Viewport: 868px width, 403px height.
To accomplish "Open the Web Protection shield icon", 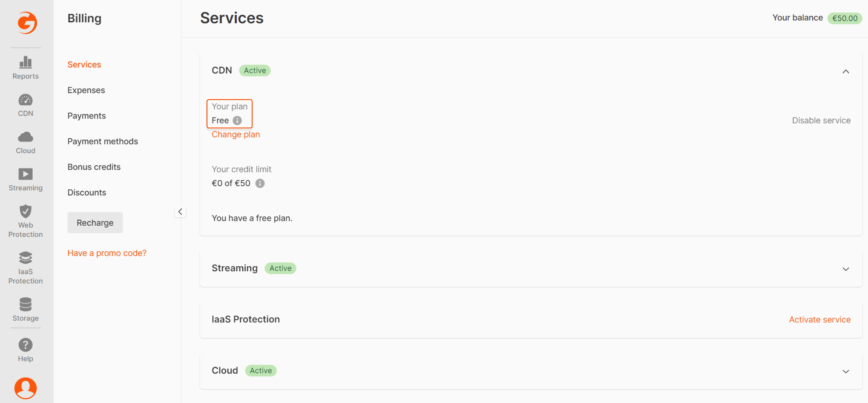I will 26,211.
